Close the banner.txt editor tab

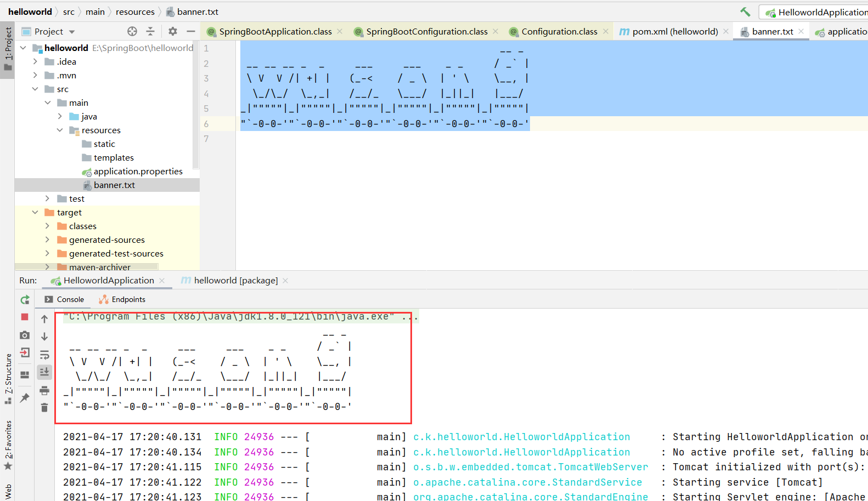pos(801,31)
